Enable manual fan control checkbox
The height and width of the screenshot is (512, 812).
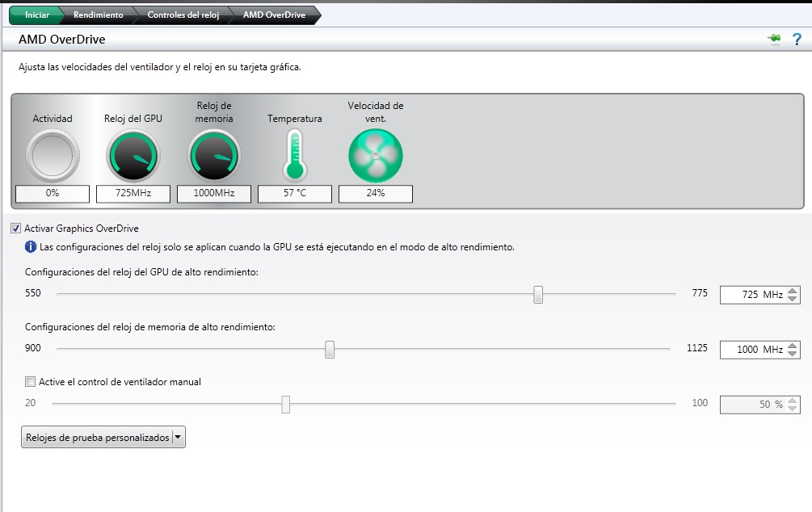pos(31,381)
